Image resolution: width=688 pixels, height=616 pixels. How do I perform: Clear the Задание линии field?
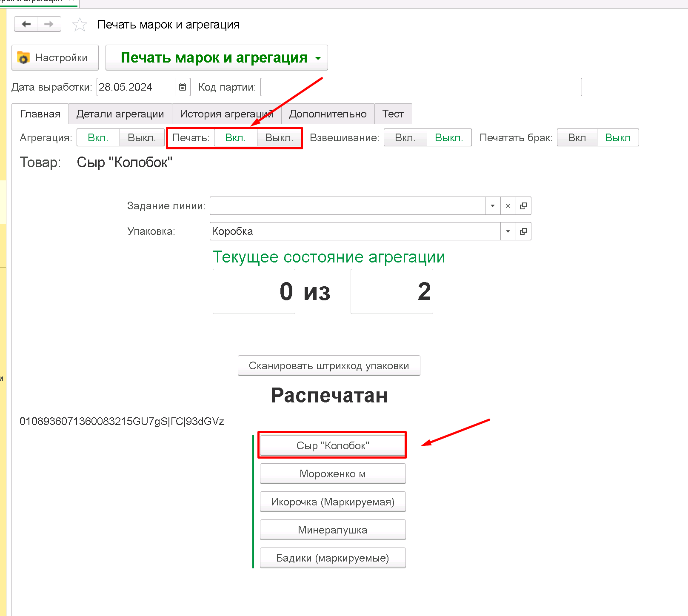pos(508,206)
